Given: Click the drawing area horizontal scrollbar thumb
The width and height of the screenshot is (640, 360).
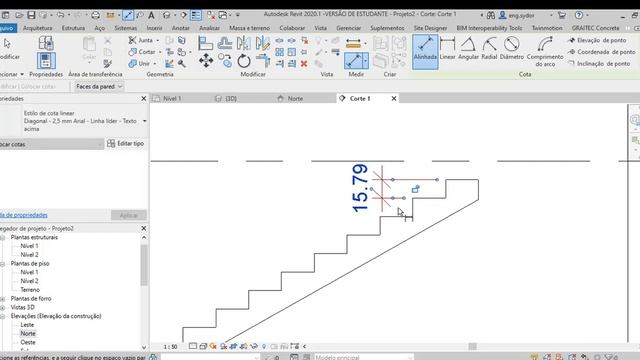Looking at the screenshot, I should click(472, 347).
